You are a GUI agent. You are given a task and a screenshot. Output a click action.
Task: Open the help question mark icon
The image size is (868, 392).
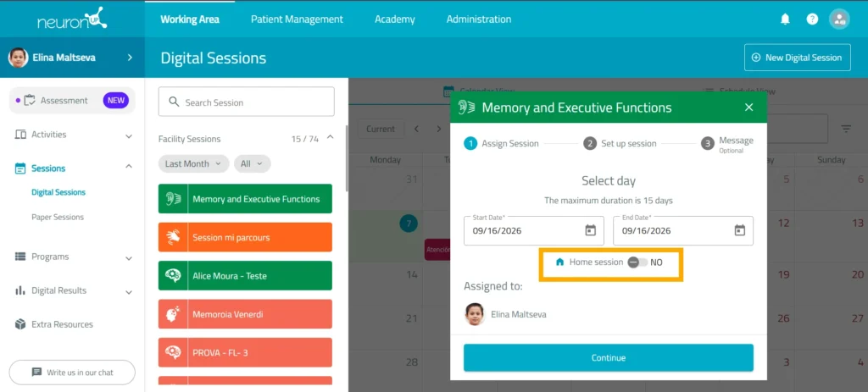pos(812,19)
